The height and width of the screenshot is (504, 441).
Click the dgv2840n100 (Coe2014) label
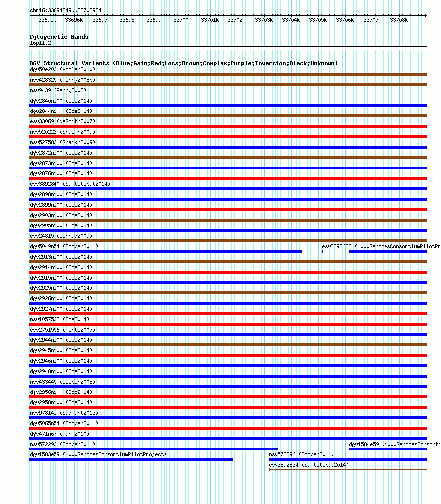(61, 101)
